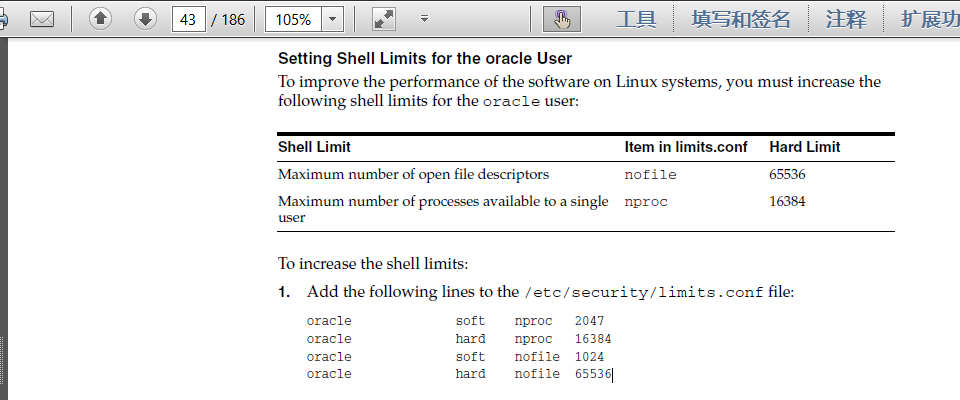Screen dimensions: 960x400
Task: Open the zoom level dropdown arrow
Action: [x=333, y=19]
